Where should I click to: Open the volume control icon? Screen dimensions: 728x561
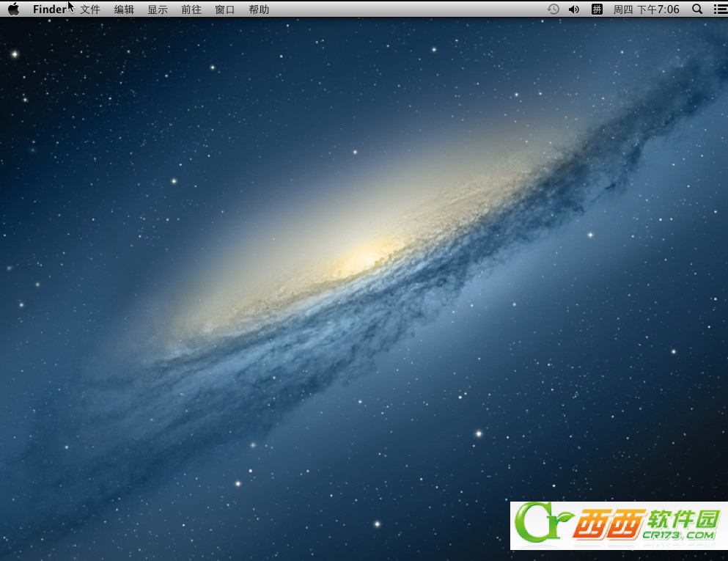(574, 10)
